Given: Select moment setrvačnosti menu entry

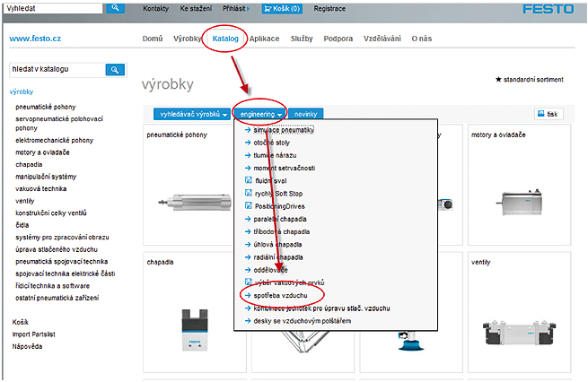Looking at the screenshot, I should tap(280, 169).
